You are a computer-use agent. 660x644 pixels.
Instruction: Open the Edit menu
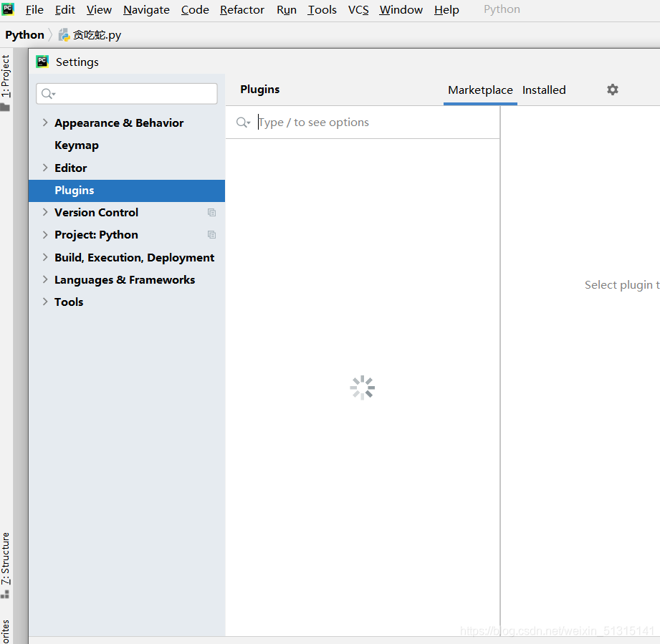pos(64,10)
